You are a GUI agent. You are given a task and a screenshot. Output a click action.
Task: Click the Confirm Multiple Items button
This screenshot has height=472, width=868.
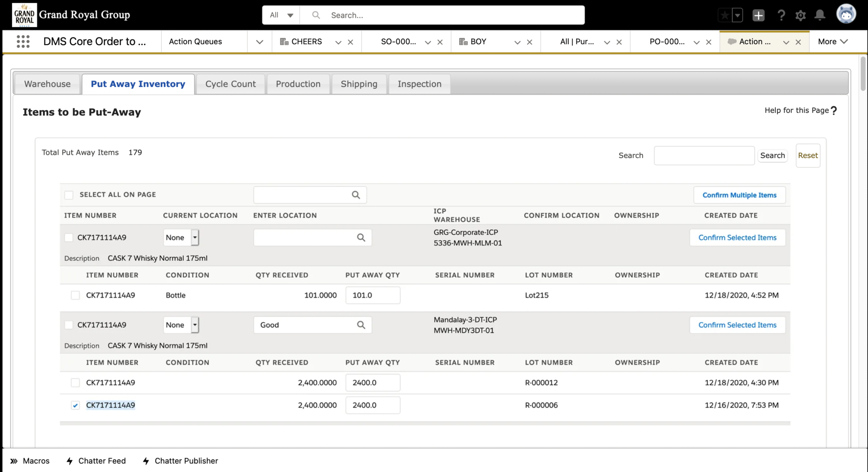tap(739, 195)
